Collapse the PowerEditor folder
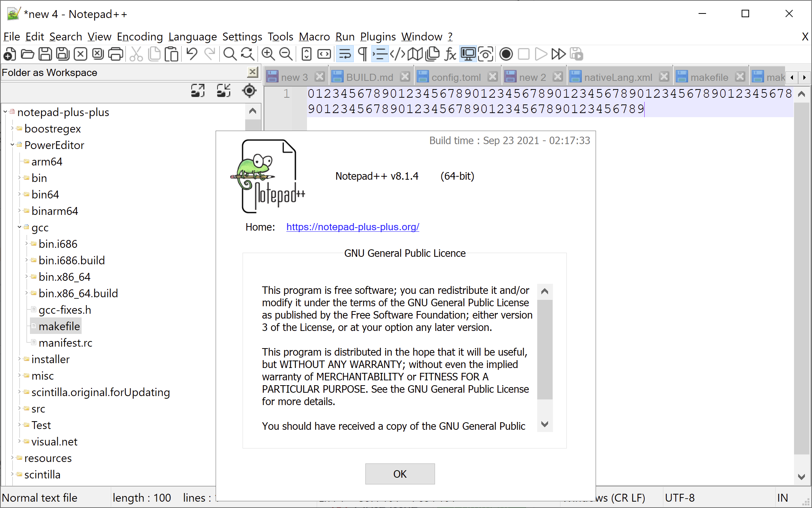812x508 pixels. click(x=12, y=145)
